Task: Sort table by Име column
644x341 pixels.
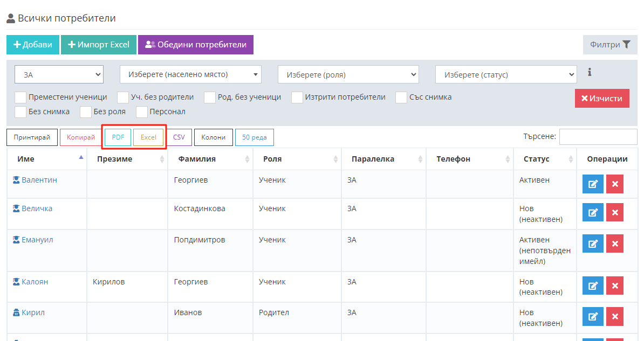Action: tap(47, 159)
